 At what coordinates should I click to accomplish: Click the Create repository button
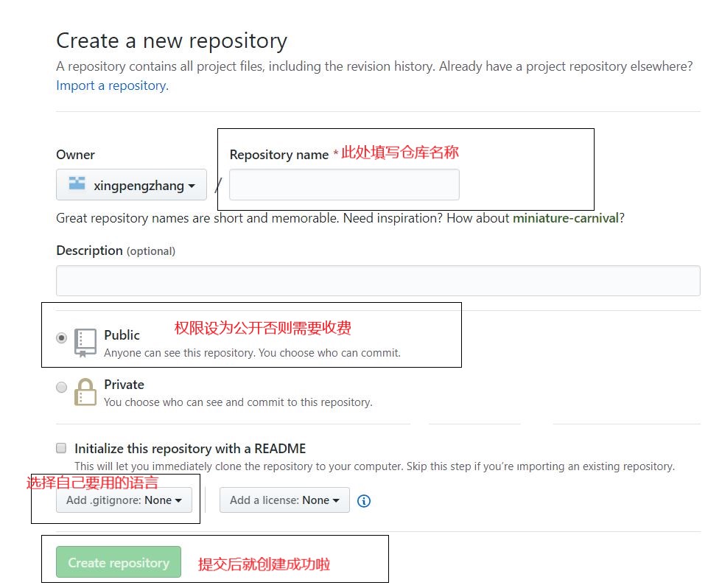(118, 562)
